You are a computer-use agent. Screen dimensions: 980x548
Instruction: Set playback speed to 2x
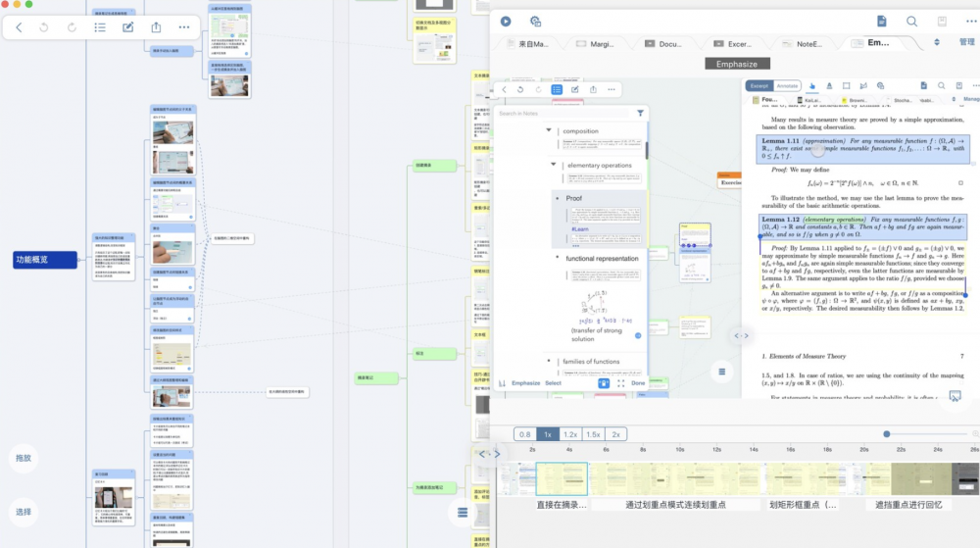tap(615, 434)
